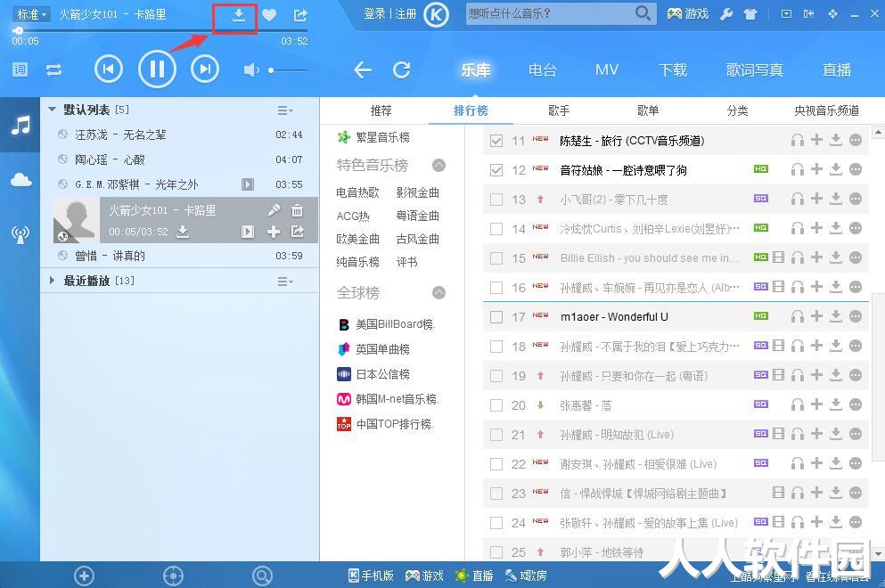Download the currently playing song

click(238, 15)
